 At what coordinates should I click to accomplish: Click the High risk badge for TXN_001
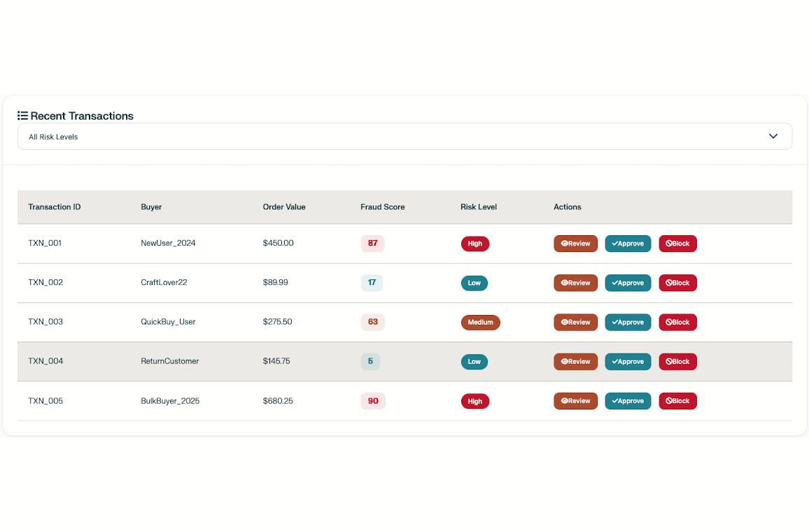click(474, 244)
